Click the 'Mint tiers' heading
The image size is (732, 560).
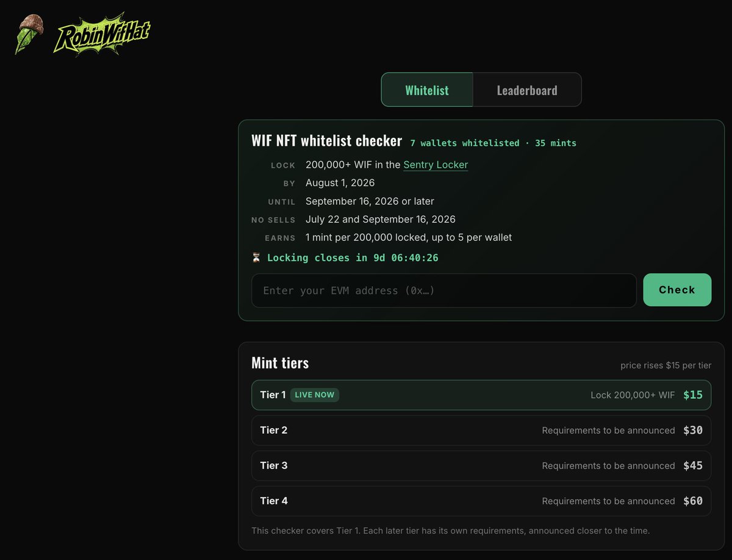pyautogui.click(x=280, y=363)
